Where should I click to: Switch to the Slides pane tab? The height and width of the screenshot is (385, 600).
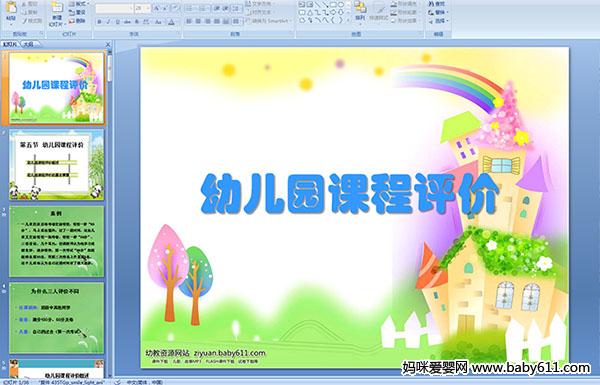click(x=10, y=44)
